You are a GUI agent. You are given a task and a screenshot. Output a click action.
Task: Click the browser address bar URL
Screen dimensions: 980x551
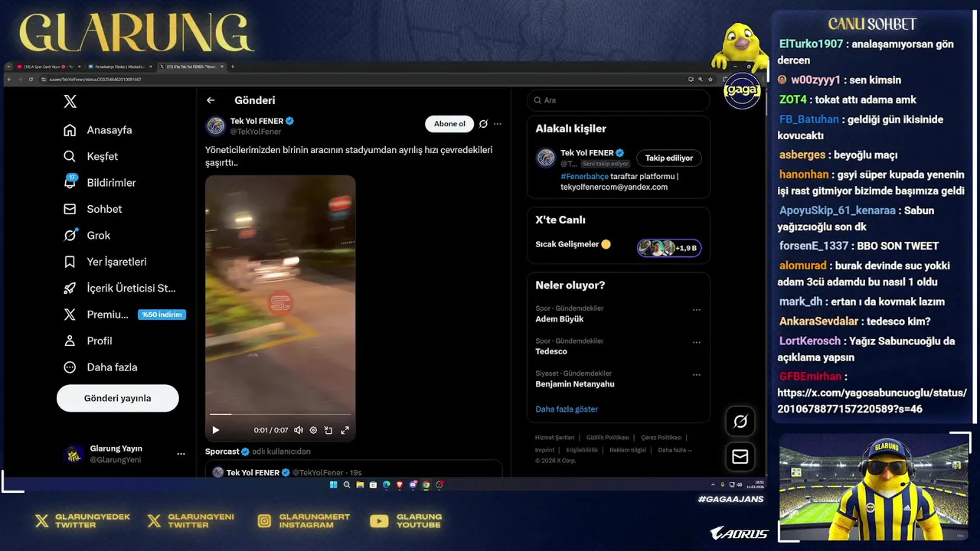[96, 79]
